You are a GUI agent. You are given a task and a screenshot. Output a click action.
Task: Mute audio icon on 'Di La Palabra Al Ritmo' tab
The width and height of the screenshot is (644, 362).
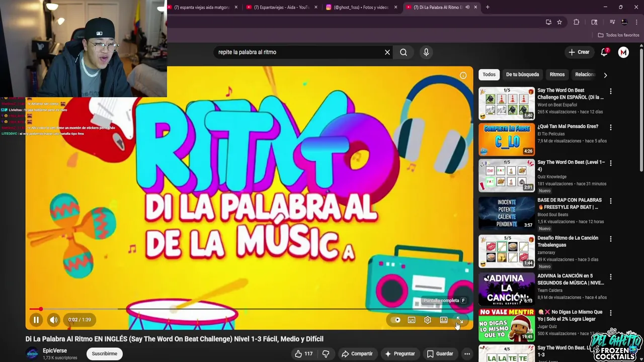[467, 7]
